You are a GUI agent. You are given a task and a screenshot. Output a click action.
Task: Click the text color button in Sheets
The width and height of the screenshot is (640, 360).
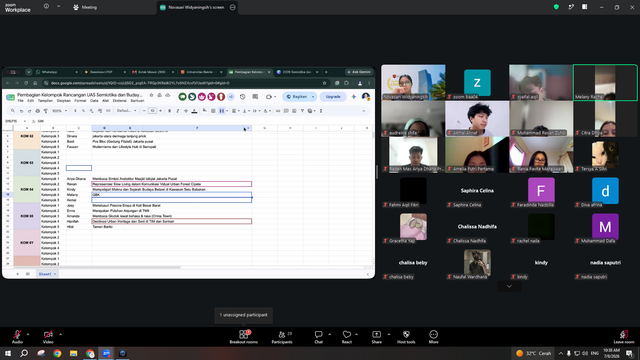[x=194, y=111]
